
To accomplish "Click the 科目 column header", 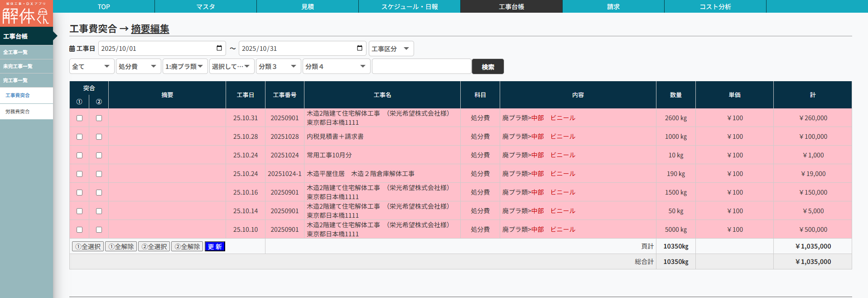I will 480,95.
